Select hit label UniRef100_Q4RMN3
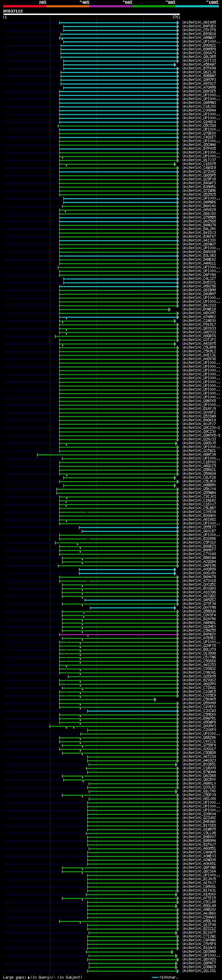Viewport: 222px width, 980px height. tap(199, 103)
